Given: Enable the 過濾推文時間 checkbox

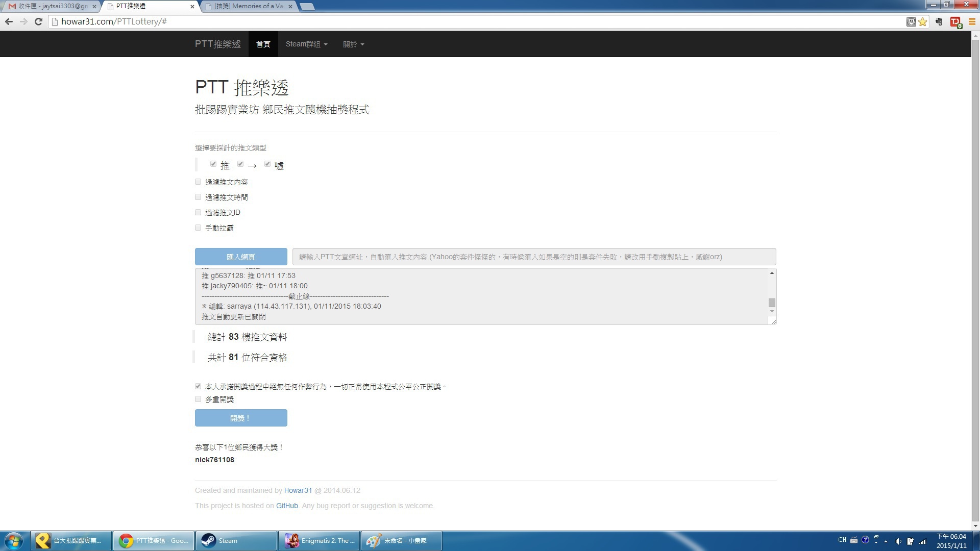Looking at the screenshot, I should (x=198, y=197).
